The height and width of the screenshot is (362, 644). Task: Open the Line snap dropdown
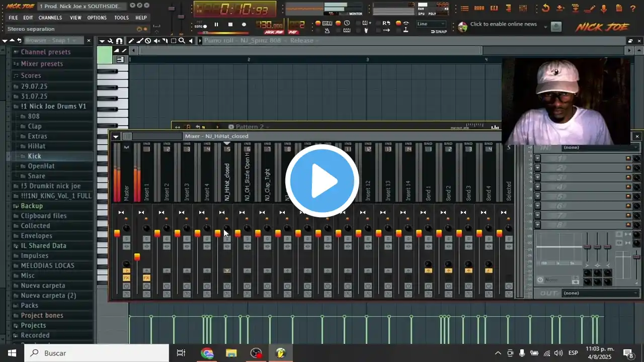pyautogui.click(x=431, y=24)
